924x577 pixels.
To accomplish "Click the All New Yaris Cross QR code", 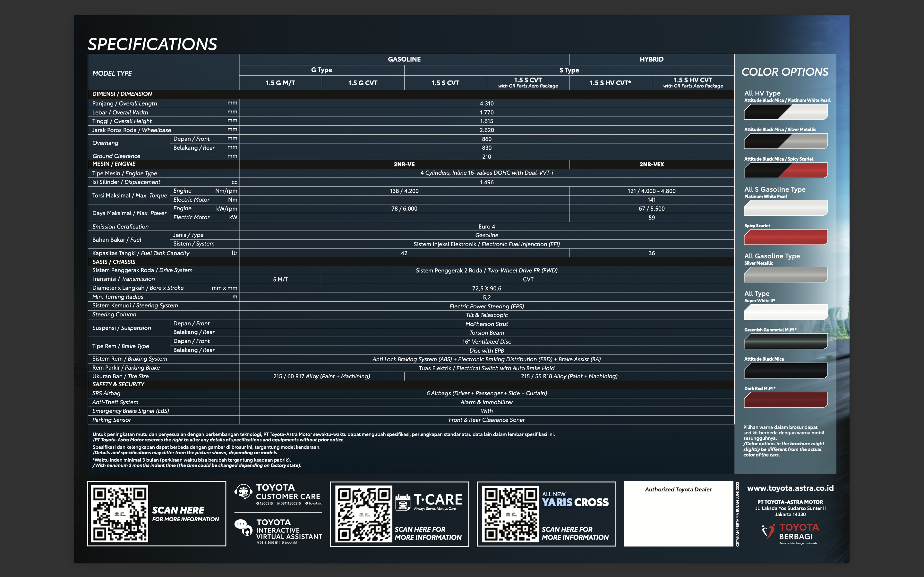I will click(510, 514).
